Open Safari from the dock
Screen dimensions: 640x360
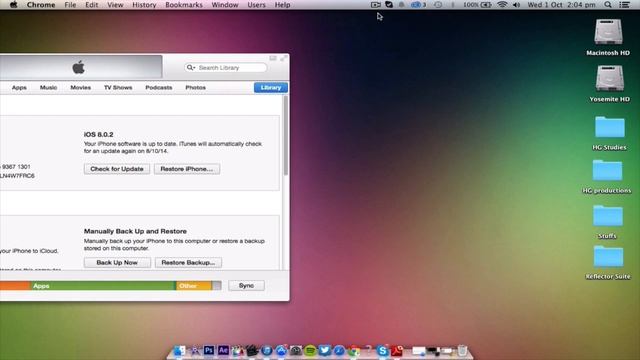click(339, 351)
